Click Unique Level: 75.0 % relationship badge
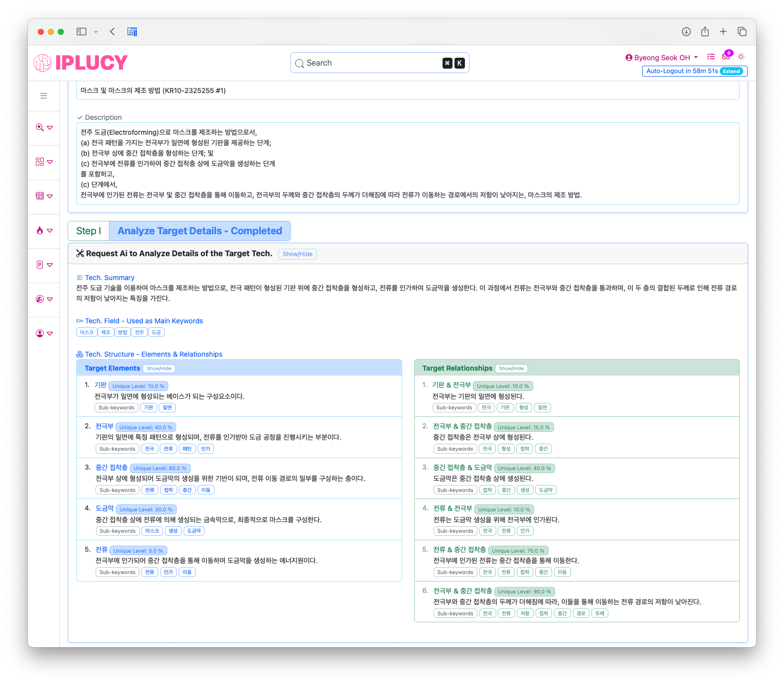This screenshot has height=684, width=784. click(518, 551)
